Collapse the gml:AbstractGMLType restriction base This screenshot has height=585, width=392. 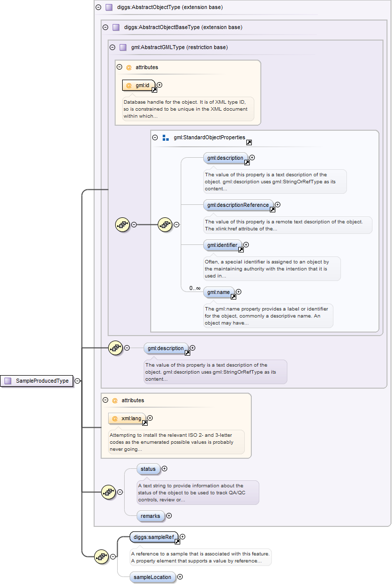[x=112, y=48]
